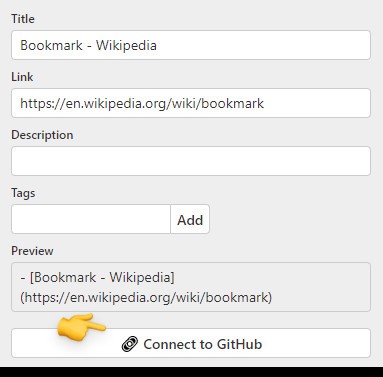The width and height of the screenshot is (383, 377).
Task: Focus the empty Tags input box
Action: (x=91, y=219)
